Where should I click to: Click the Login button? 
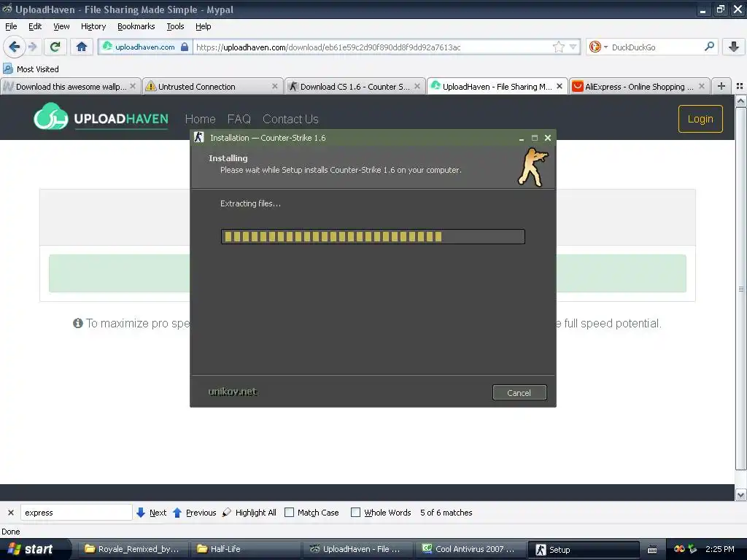[x=700, y=119]
